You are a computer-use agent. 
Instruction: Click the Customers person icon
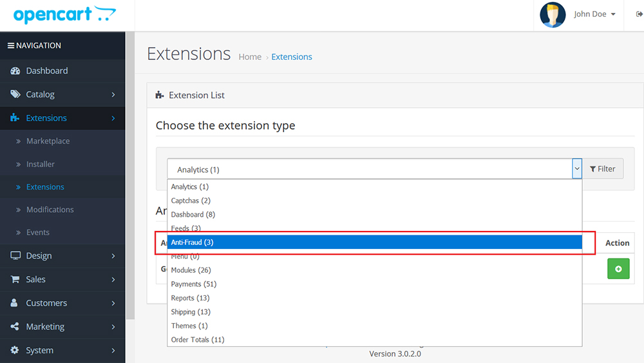pos(14,303)
